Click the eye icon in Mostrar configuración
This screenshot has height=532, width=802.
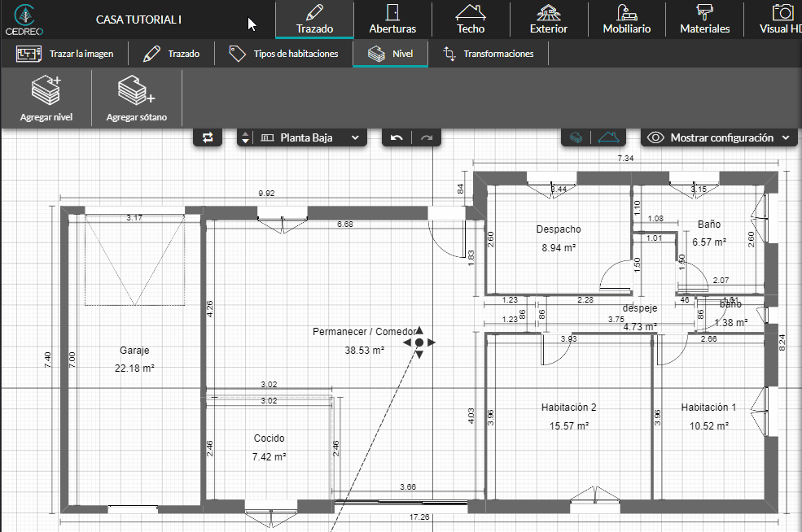(x=655, y=137)
